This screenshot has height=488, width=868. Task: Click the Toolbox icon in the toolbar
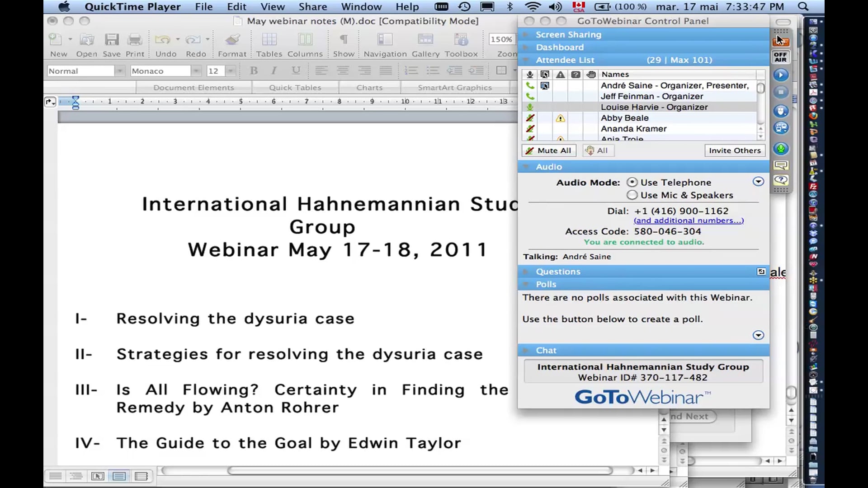[461, 44]
